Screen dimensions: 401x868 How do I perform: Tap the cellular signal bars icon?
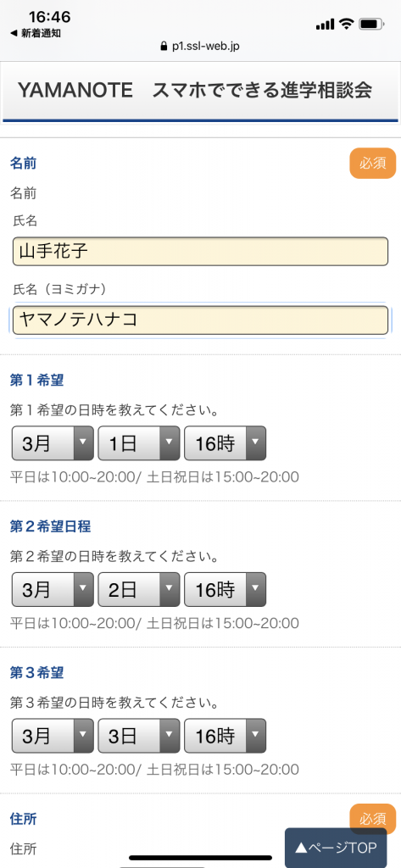coord(325,25)
